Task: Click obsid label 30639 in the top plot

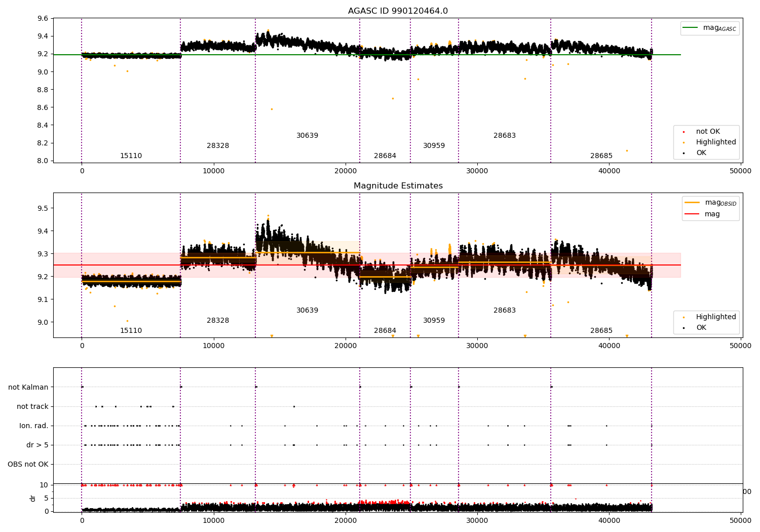Action: [308, 136]
